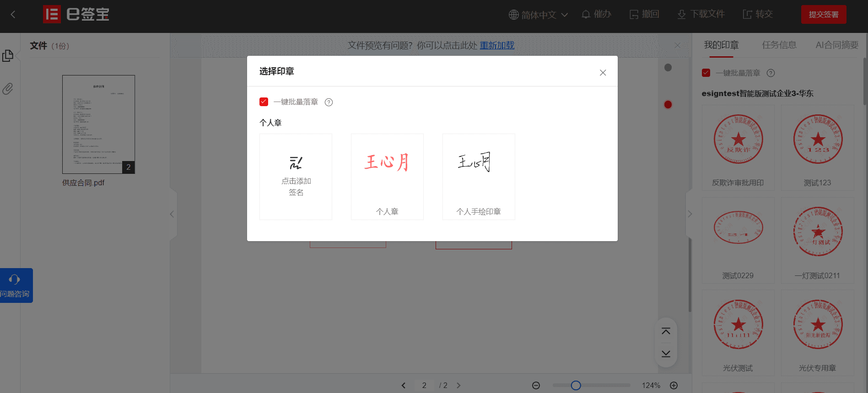The height and width of the screenshot is (393, 868).
Task: Click the right panel scrollbar
Action: pyautogui.click(x=865, y=82)
